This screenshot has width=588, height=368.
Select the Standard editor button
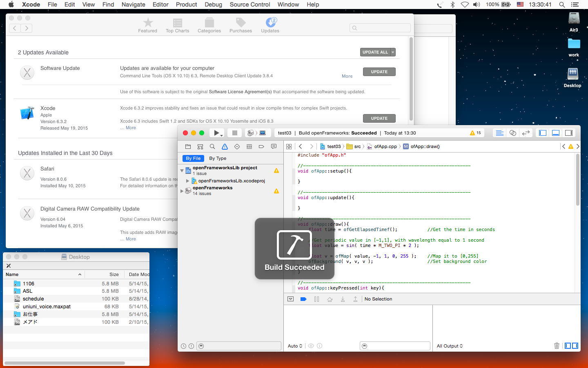coord(499,133)
